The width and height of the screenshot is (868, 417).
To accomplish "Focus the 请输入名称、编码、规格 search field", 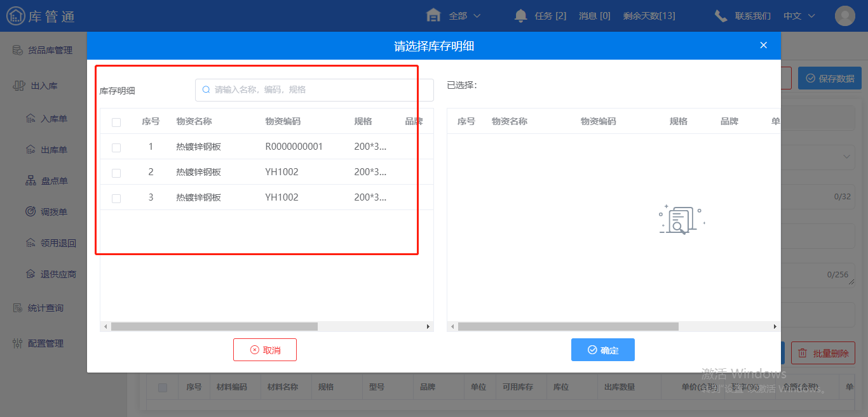I will (315, 90).
